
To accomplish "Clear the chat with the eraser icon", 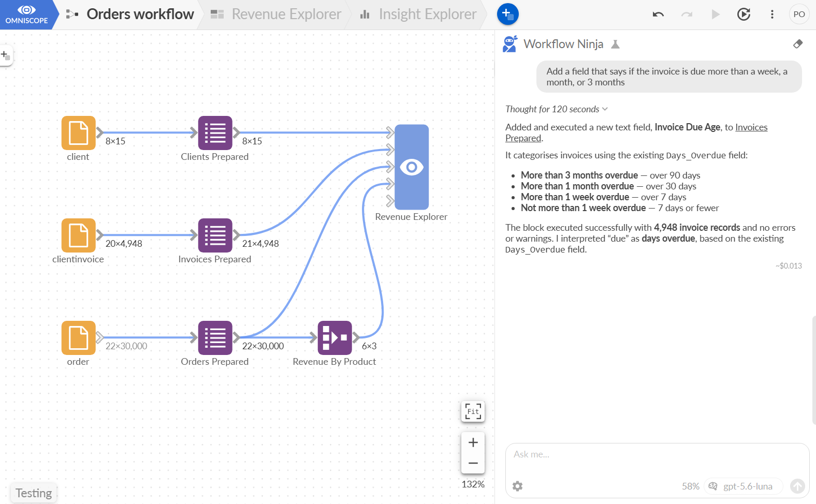I will click(x=798, y=44).
